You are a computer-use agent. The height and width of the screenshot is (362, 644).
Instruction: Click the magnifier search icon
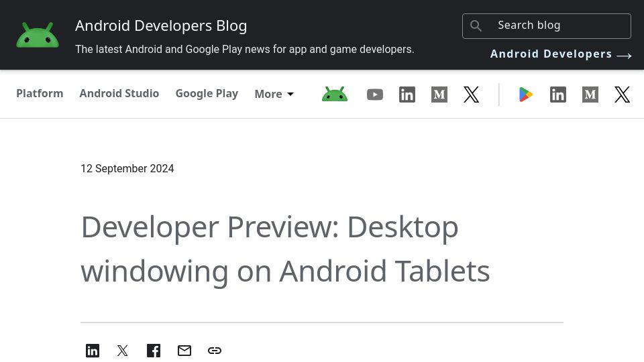click(x=476, y=26)
